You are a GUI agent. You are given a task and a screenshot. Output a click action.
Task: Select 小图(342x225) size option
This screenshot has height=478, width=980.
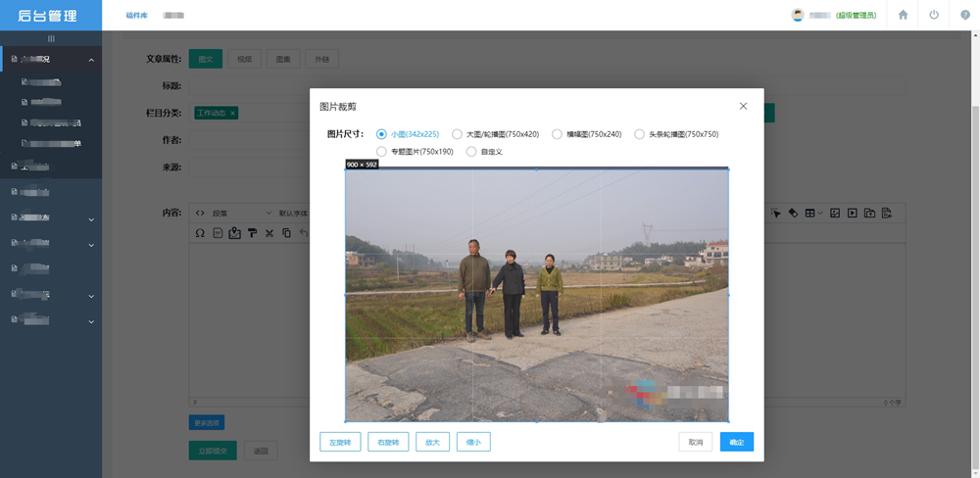[x=382, y=134]
